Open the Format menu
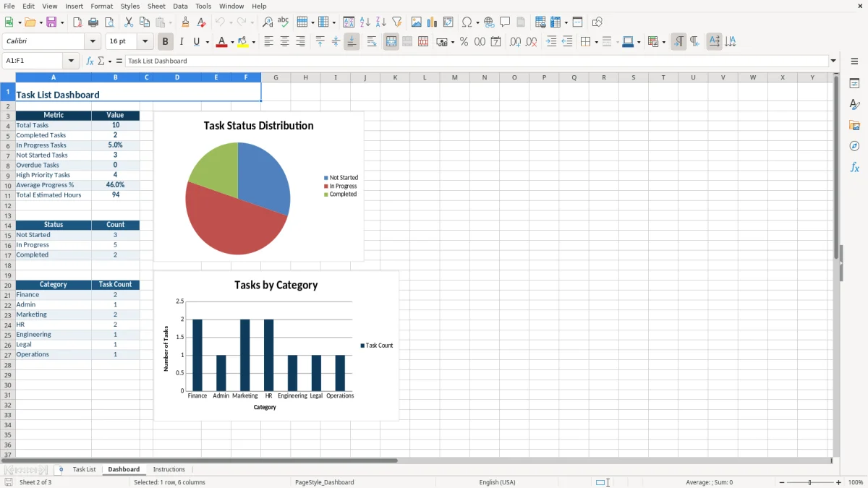 [101, 6]
